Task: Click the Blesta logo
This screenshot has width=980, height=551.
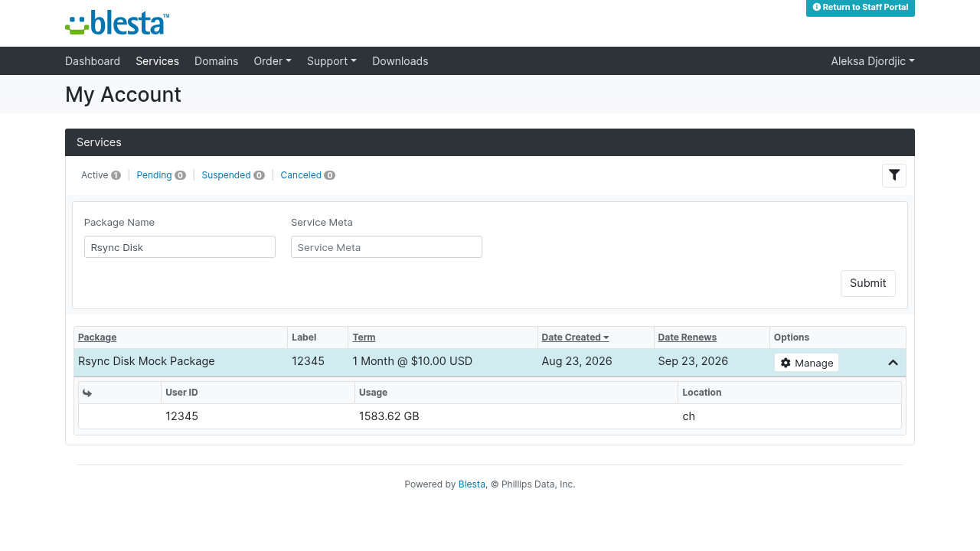Action: click(117, 23)
